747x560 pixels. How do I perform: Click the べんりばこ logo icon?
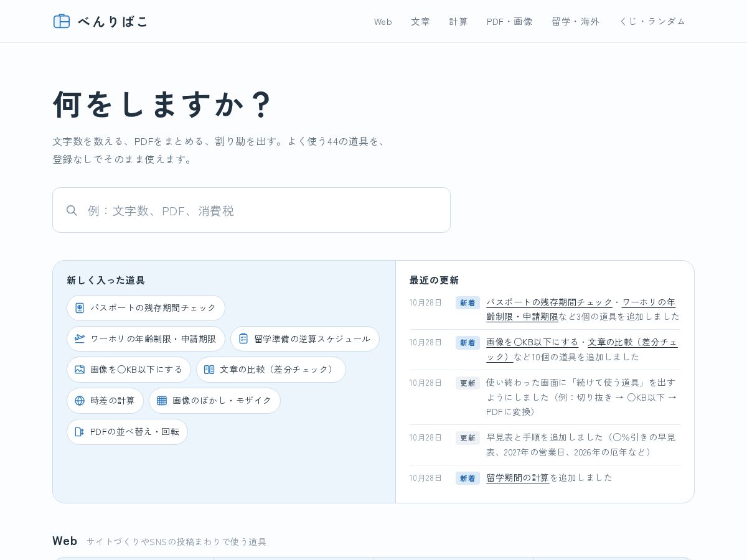(x=62, y=21)
